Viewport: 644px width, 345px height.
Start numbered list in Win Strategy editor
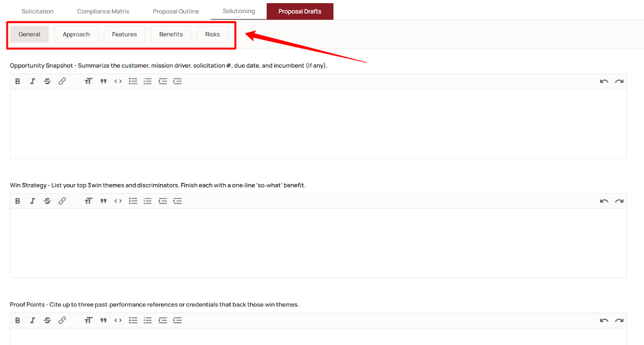coord(148,201)
